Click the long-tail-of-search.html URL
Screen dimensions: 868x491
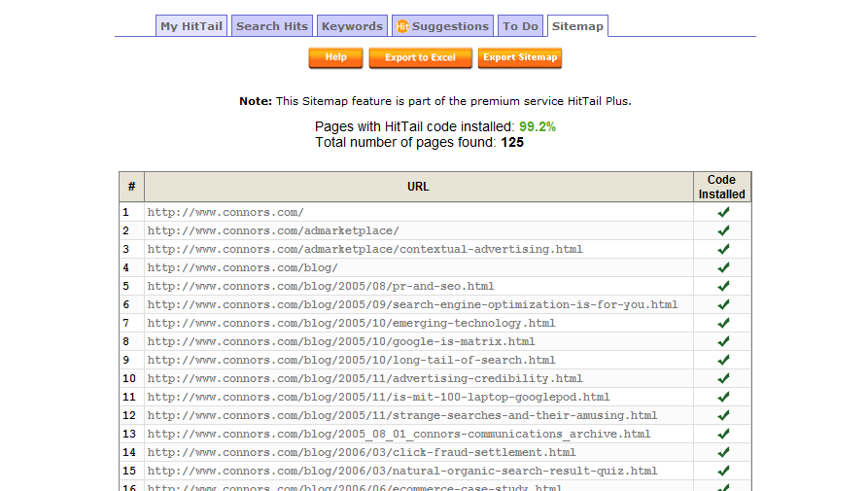351,360
